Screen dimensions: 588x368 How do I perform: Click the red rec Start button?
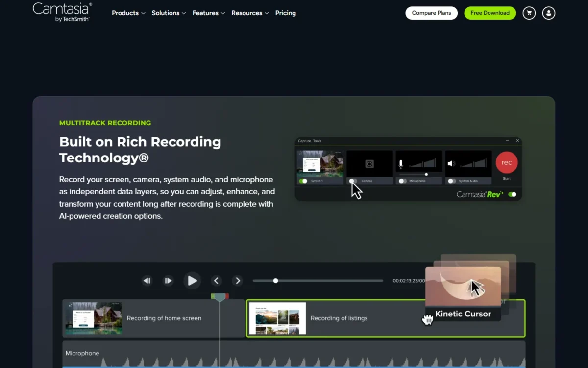[x=507, y=163]
